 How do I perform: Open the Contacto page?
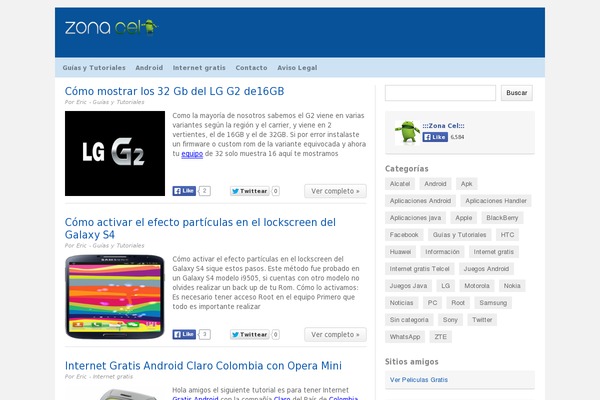point(251,68)
